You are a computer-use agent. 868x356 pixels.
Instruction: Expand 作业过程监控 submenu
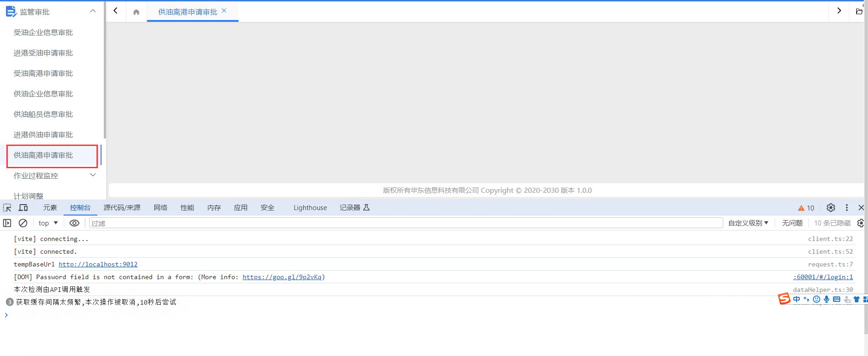(93, 175)
